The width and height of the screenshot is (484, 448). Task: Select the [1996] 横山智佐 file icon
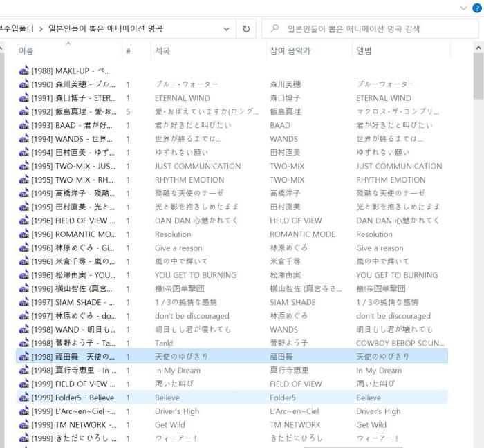24,288
